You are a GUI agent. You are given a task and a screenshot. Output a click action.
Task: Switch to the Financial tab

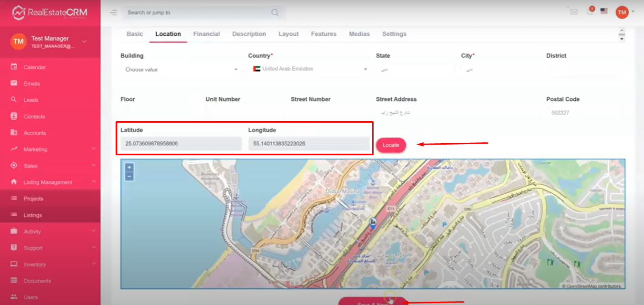[x=206, y=34]
